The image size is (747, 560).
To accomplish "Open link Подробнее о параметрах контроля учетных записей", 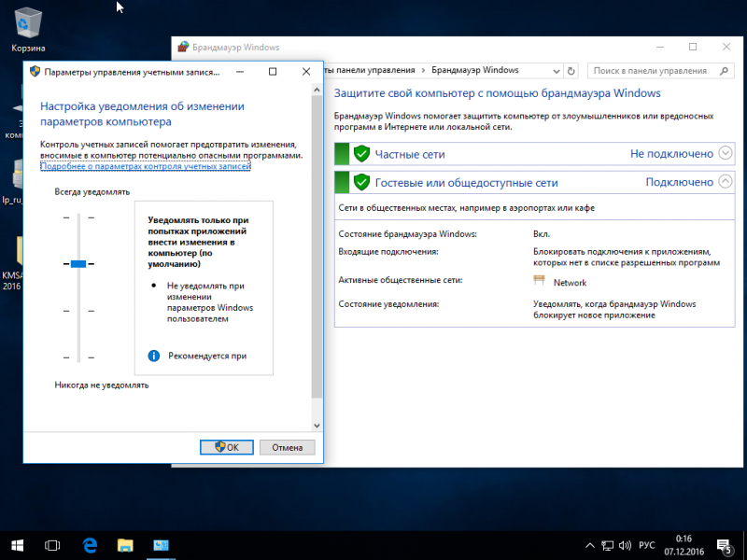I will tap(146, 166).
